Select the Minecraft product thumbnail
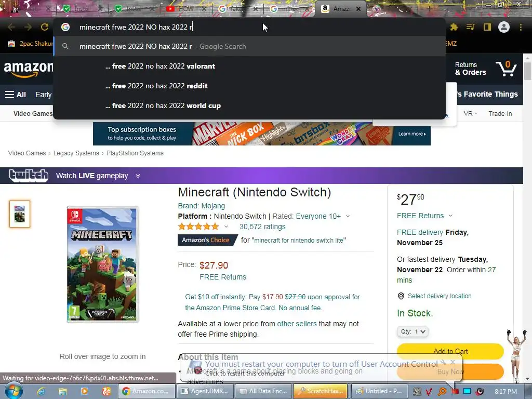This screenshot has height=399, width=532. point(20,214)
